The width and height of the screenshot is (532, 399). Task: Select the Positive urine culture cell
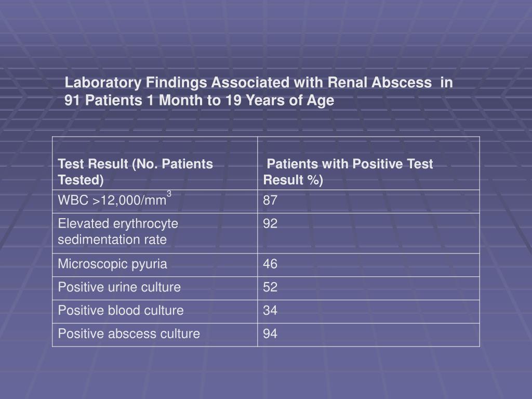[155, 288]
